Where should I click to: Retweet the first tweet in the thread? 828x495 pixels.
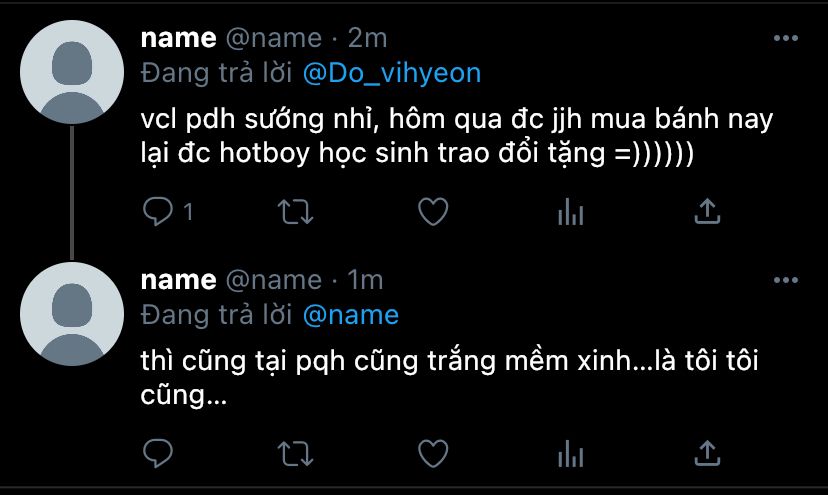[296, 212]
